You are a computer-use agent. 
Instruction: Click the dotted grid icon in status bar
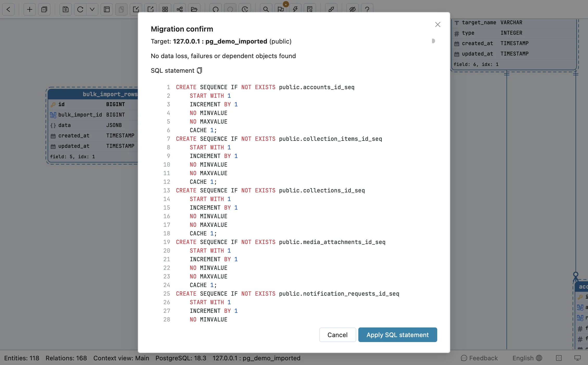point(559,358)
